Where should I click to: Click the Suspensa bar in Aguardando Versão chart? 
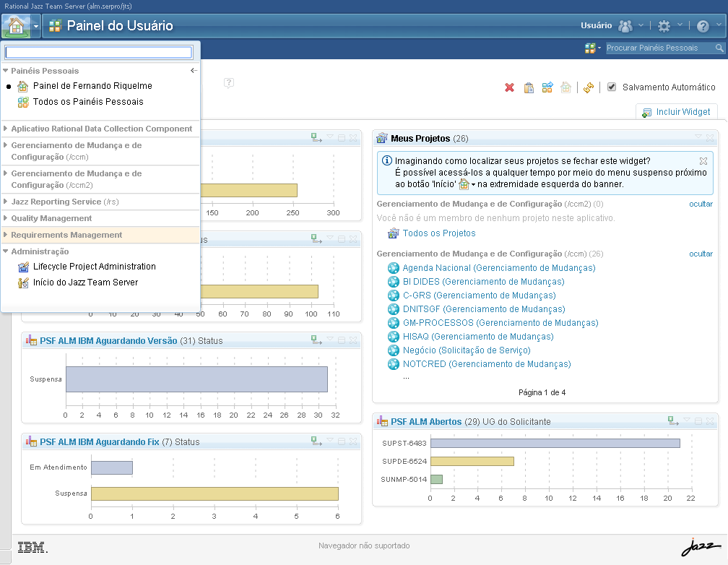click(197, 379)
